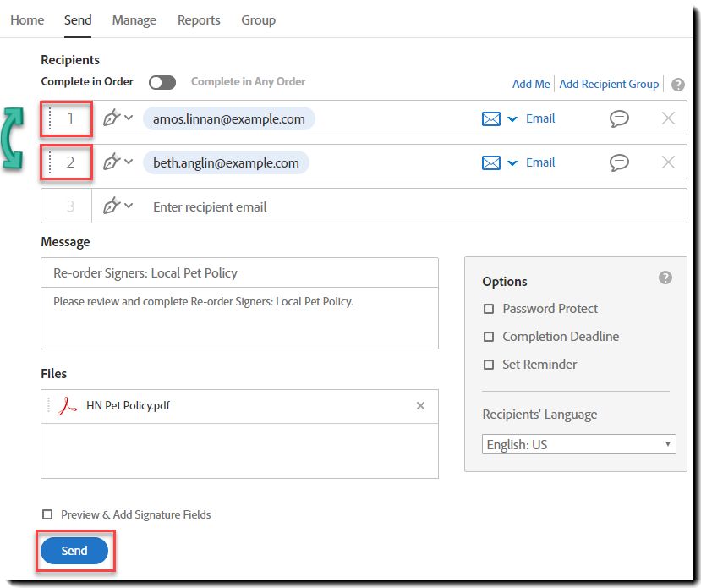Open authentication dropdown chevron for beth.anglin
This screenshot has height=588, width=701.
click(512, 162)
